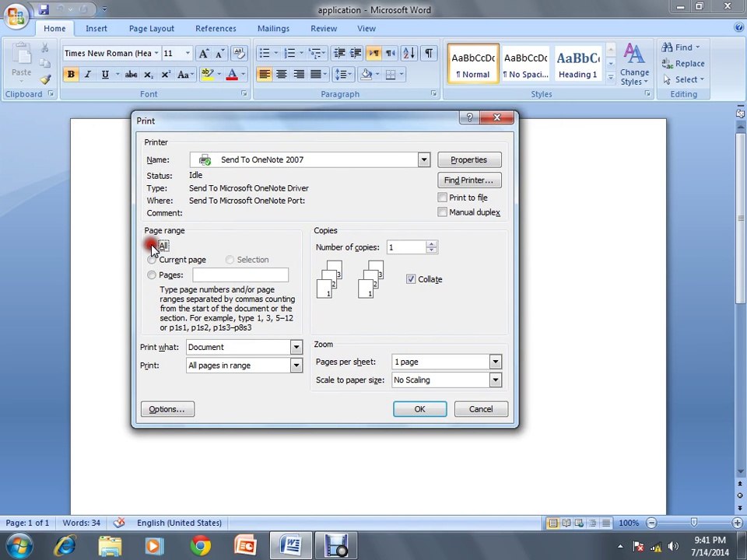The width and height of the screenshot is (747, 560).
Task: Decrease paragraph indent
Action: pyautogui.click(x=339, y=54)
